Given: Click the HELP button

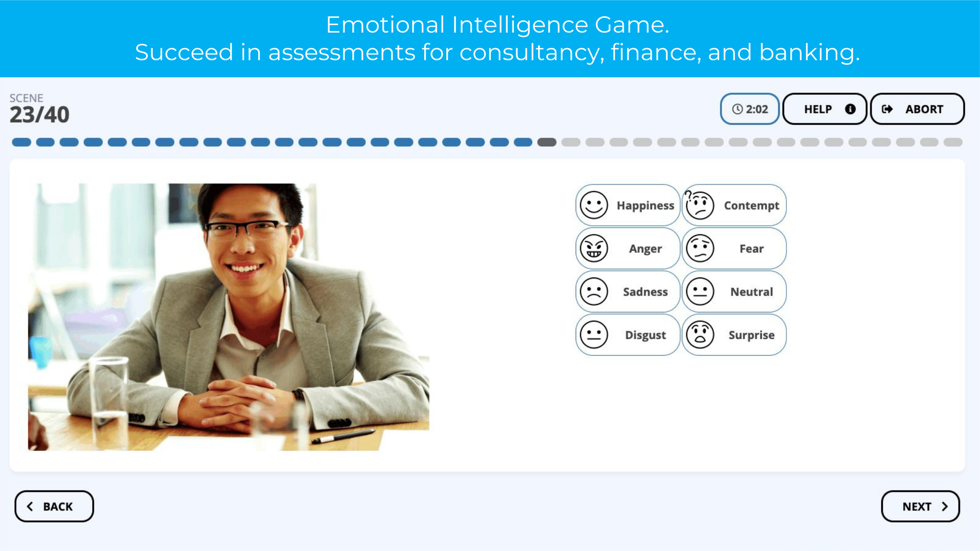Looking at the screenshot, I should pyautogui.click(x=824, y=109).
